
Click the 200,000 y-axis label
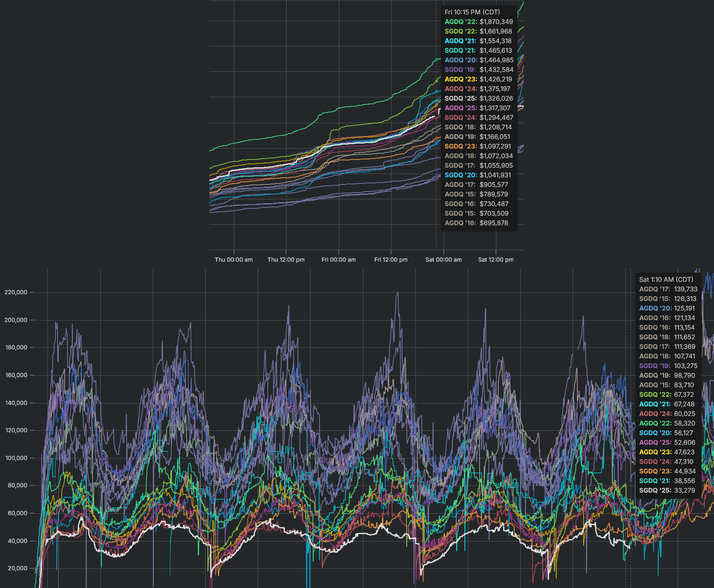tap(16, 320)
